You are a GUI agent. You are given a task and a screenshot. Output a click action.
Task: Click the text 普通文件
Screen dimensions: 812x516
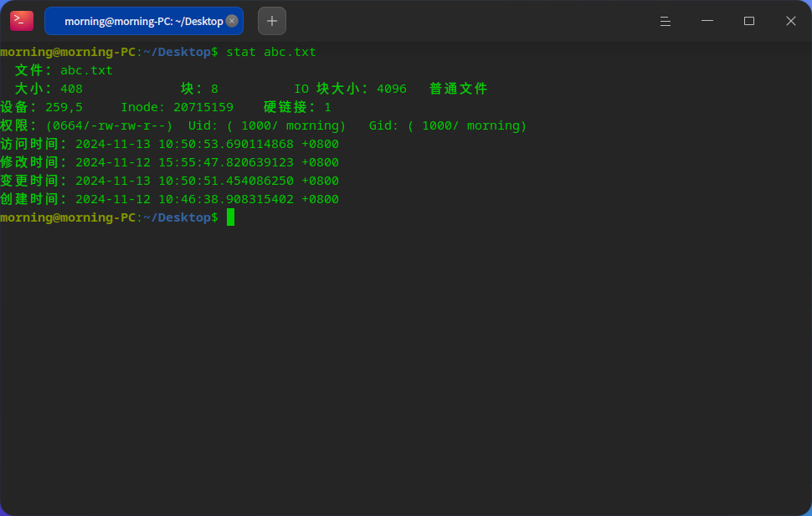point(458,89)
